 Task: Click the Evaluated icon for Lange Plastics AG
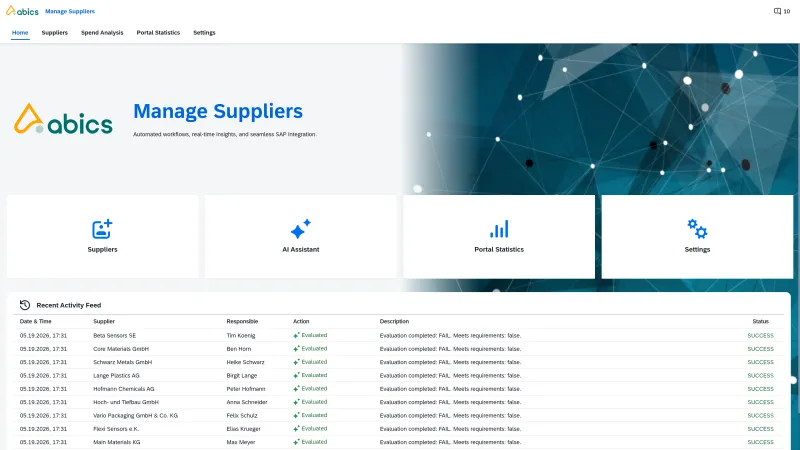coord(296,375)
